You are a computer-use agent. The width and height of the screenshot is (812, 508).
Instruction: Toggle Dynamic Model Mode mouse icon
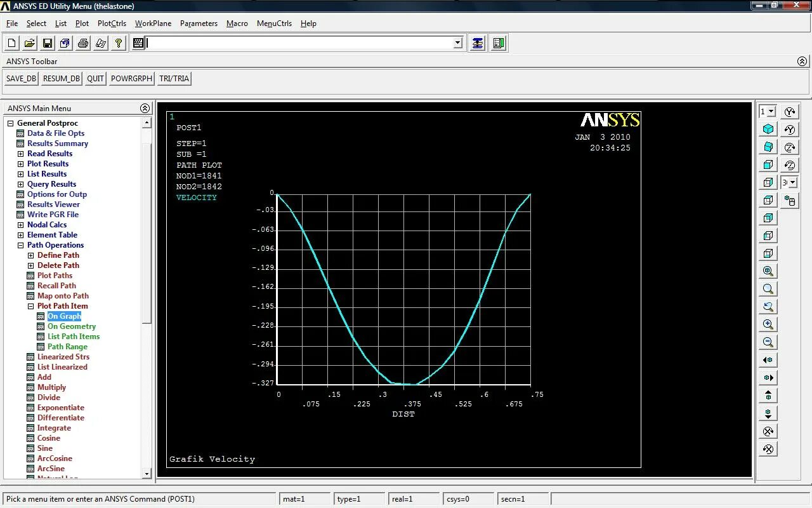click(790, 201)
